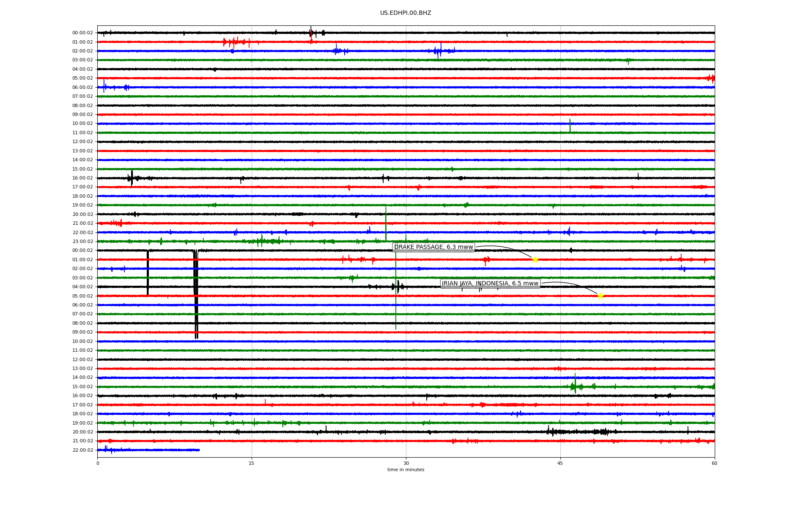812x508 pixels.
Task: Click the 30 tick on the x-axis
Action: tap(406, 463)
